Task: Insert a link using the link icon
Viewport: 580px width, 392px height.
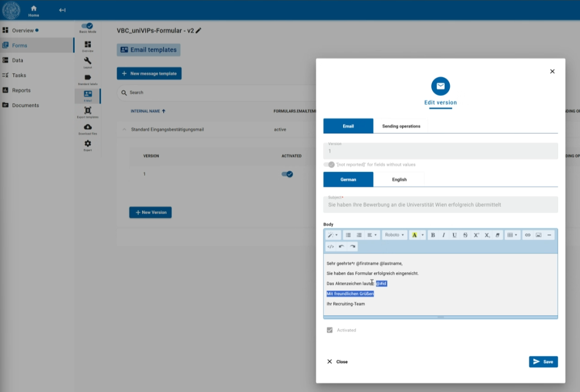Action: [528, 235]
